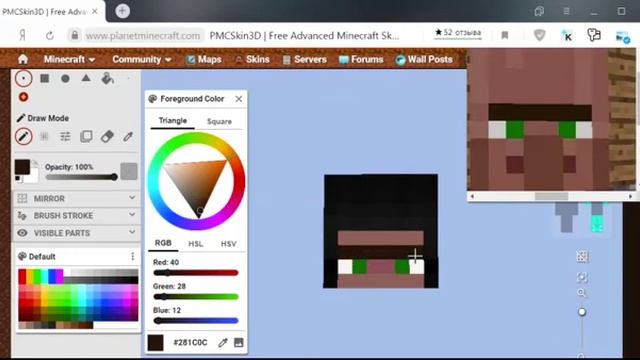
Task: Open the draw adjustments sliders icon
Action: 65,136
